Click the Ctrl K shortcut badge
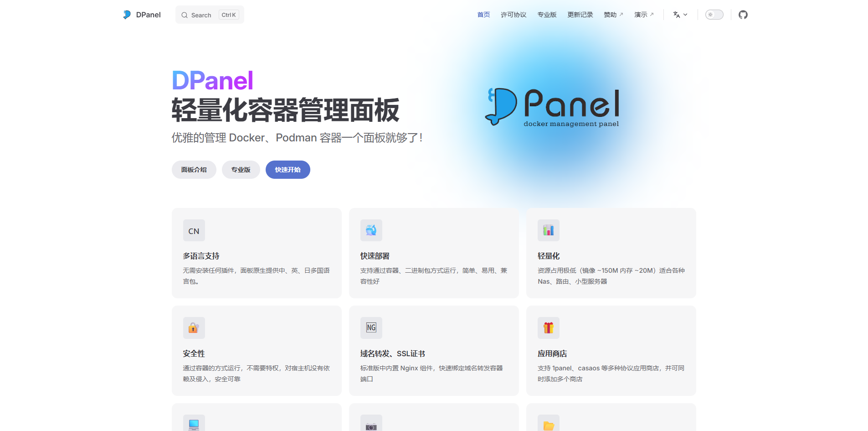The image size is (868, 431). point(229,15)
